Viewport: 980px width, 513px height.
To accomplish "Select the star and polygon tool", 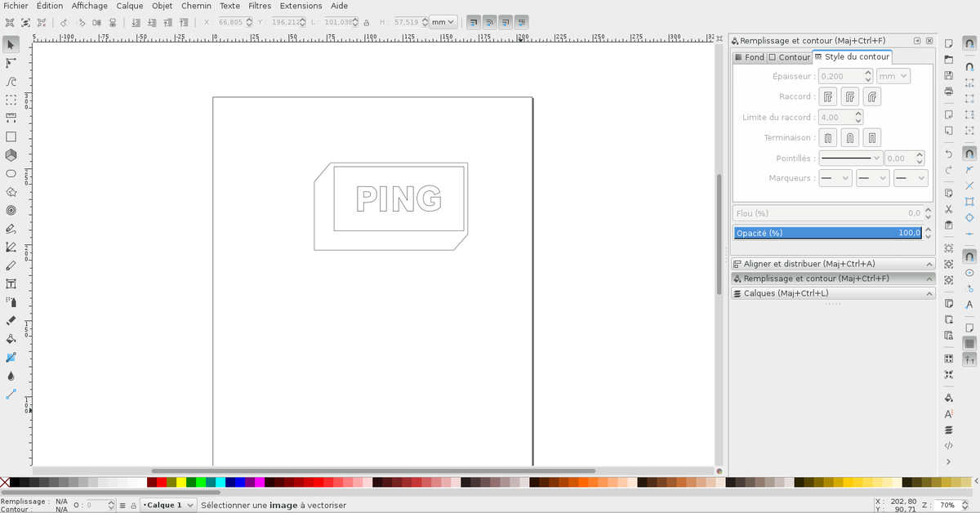I will click(x=11, y=192).
